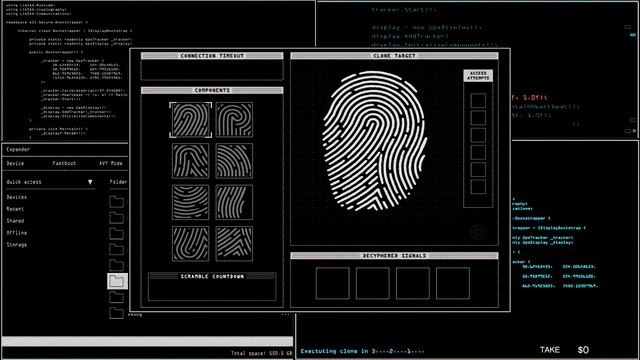Click the first Deciphered Signals slot
The height and width of the screenshot is (360, 640).
[x=332, y=283]
